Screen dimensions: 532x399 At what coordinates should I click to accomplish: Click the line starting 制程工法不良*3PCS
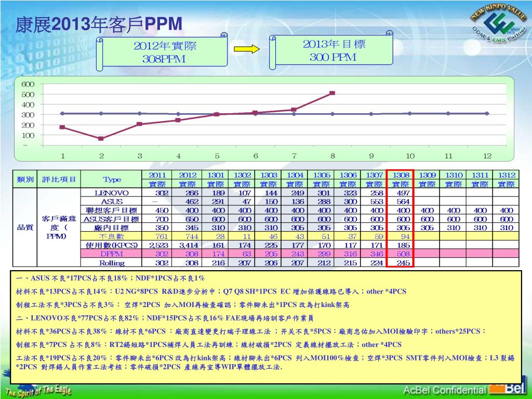click(182, 304)
